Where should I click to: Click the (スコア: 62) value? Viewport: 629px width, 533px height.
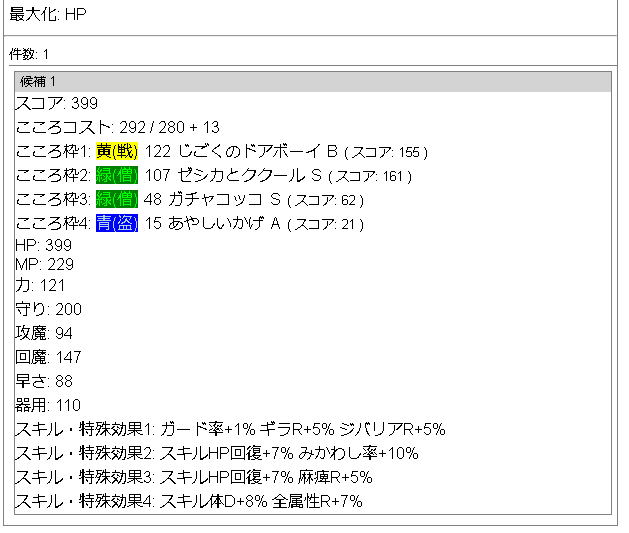[326, 201]
